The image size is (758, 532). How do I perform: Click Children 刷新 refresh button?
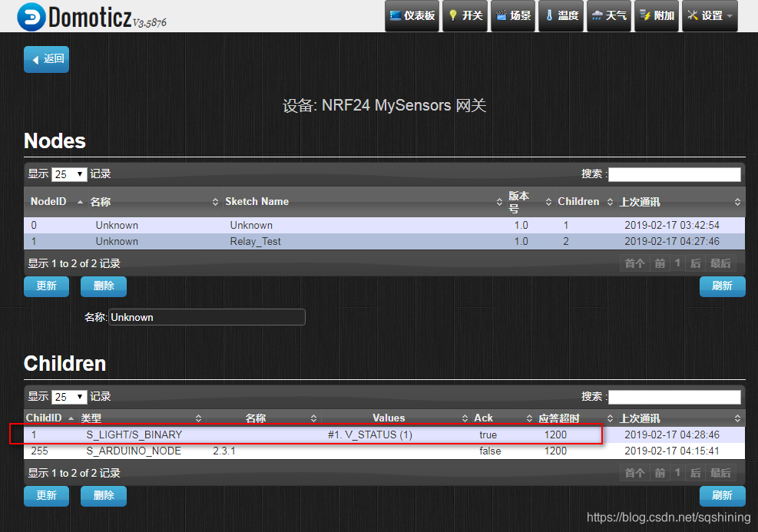click(x=722, y=496)
